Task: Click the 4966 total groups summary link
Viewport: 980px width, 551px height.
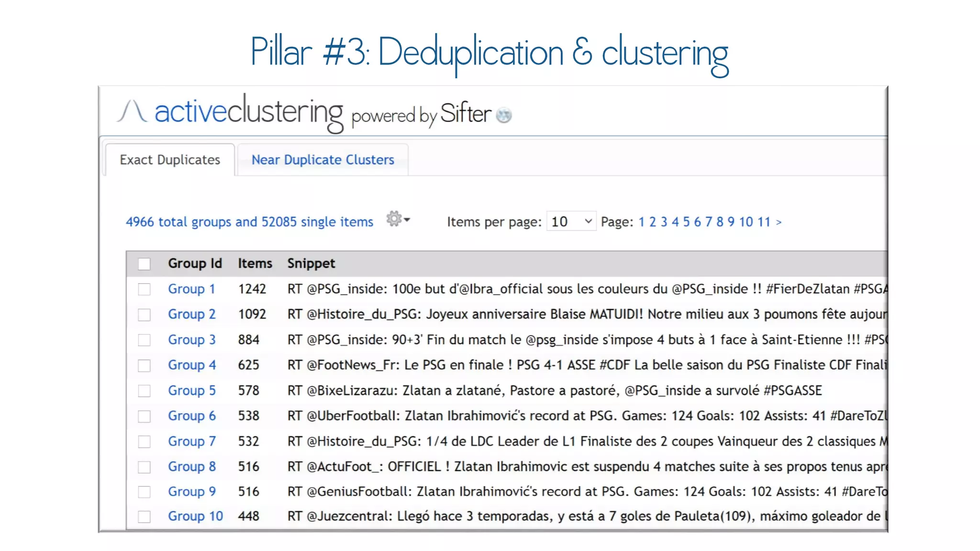Action: [x=249, y=222]
